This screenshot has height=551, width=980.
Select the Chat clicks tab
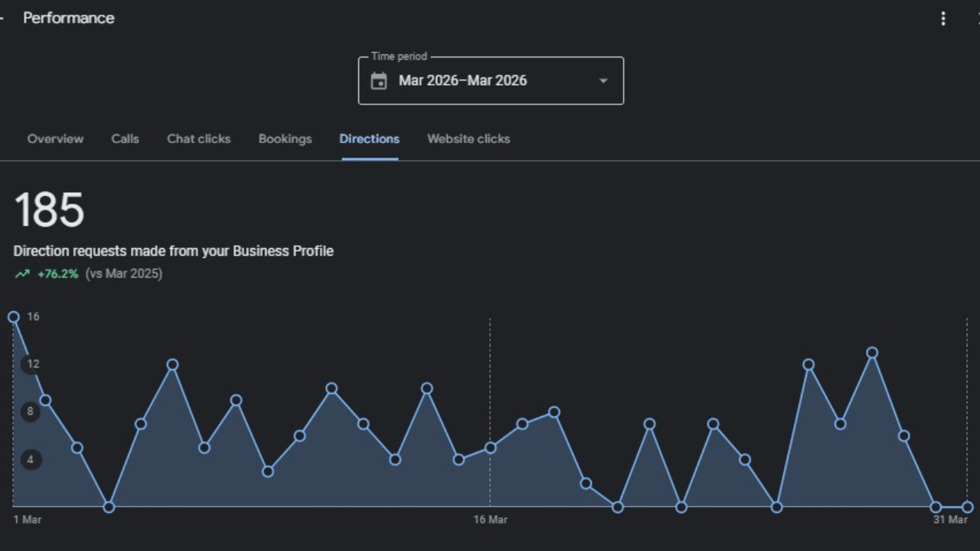(x=198, y=139)
